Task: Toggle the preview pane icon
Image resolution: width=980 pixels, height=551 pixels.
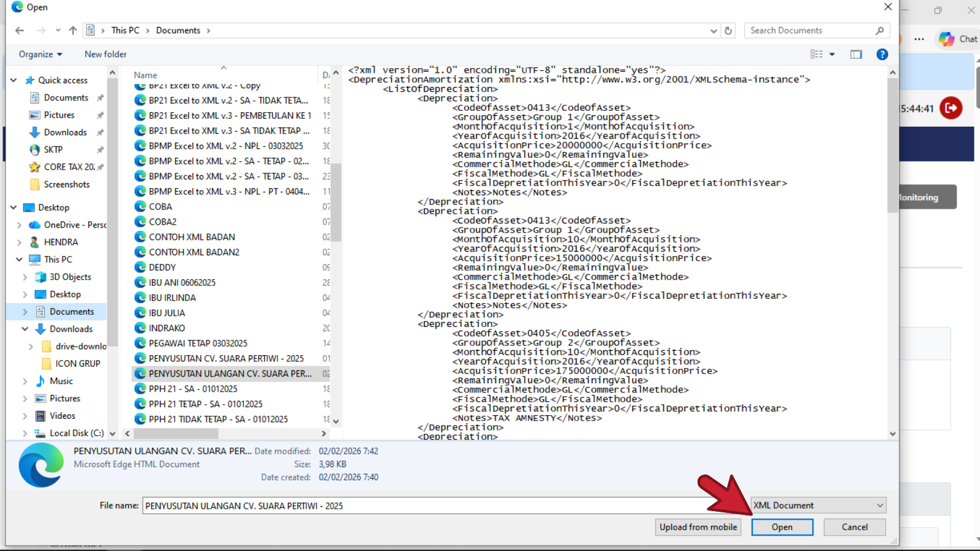Action: (856, 54)
